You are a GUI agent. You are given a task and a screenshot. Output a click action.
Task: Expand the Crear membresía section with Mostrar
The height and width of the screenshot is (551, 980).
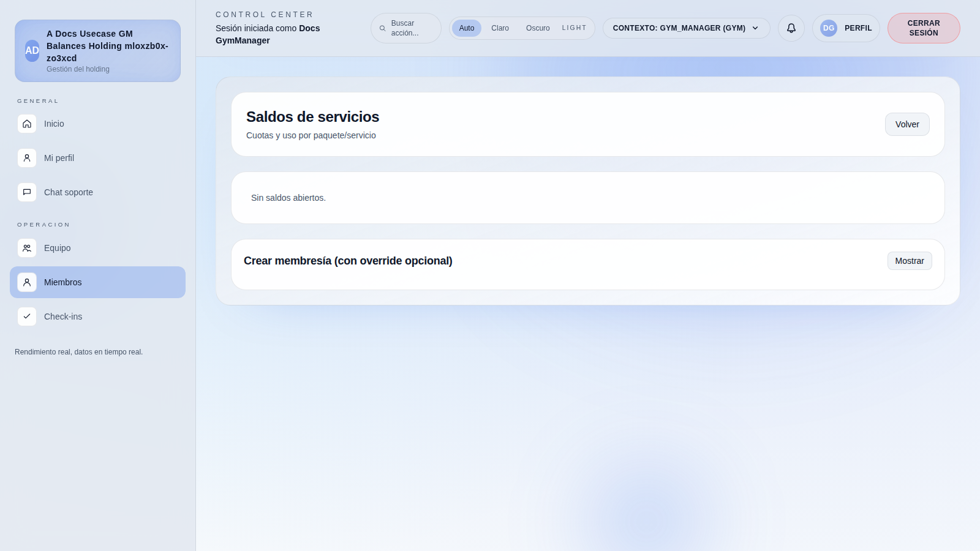coord(909,261)
